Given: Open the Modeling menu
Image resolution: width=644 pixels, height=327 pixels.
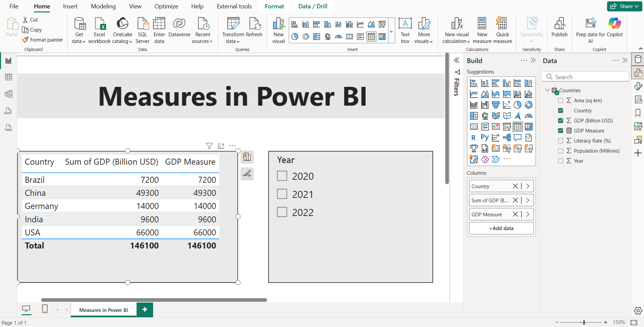Looking at the screenshot, I should coord(103,6).
